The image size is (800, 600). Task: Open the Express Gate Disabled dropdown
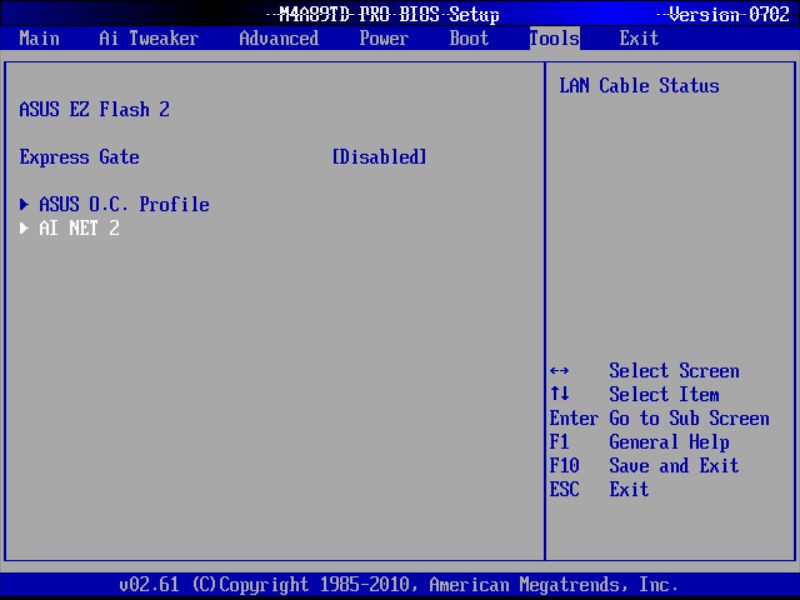(378, 157)
